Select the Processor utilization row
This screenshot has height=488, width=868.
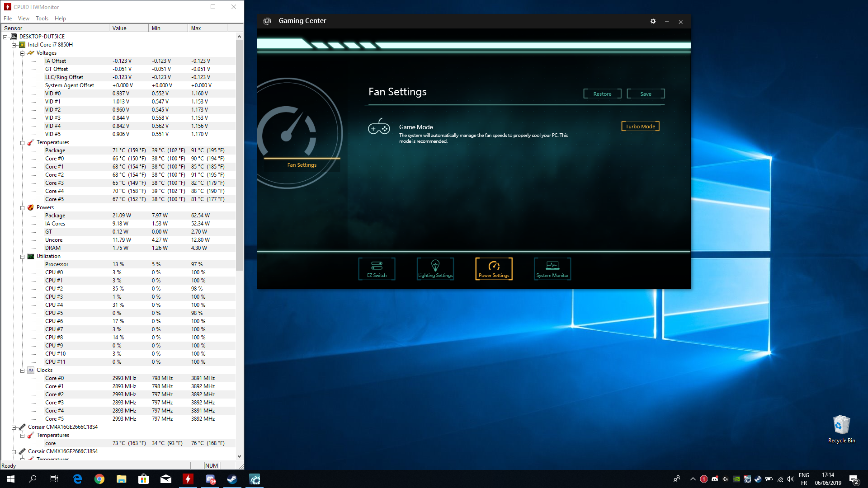[x=118, y=264]
